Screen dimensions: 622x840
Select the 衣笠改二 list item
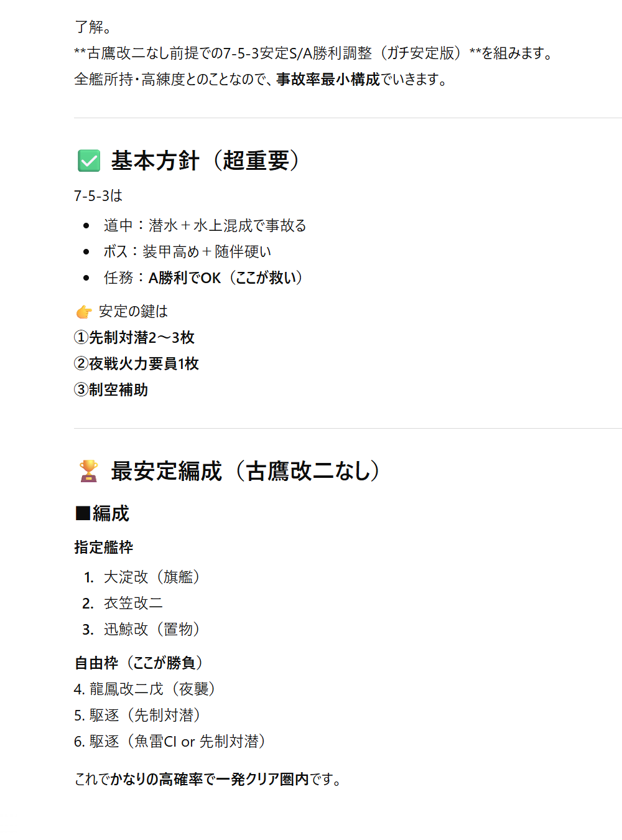(133, 604)
